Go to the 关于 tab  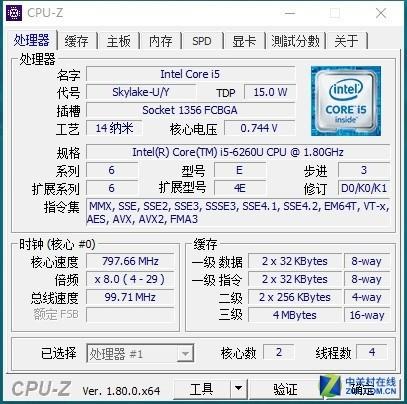pyautogui.click(x=347, y=41)
